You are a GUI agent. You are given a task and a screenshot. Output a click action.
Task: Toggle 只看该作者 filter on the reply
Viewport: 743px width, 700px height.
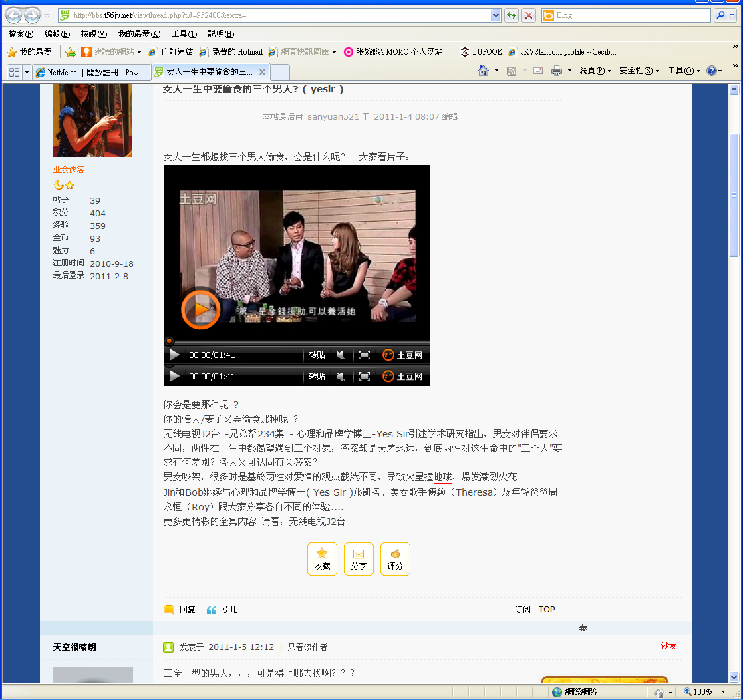coord(307,647)
